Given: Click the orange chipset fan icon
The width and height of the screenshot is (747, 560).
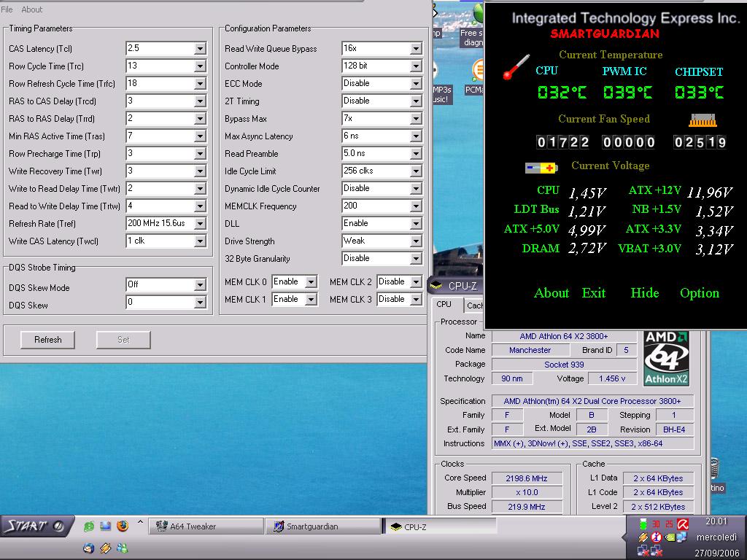Looking at the screenshot, I should tap(703, 120).
